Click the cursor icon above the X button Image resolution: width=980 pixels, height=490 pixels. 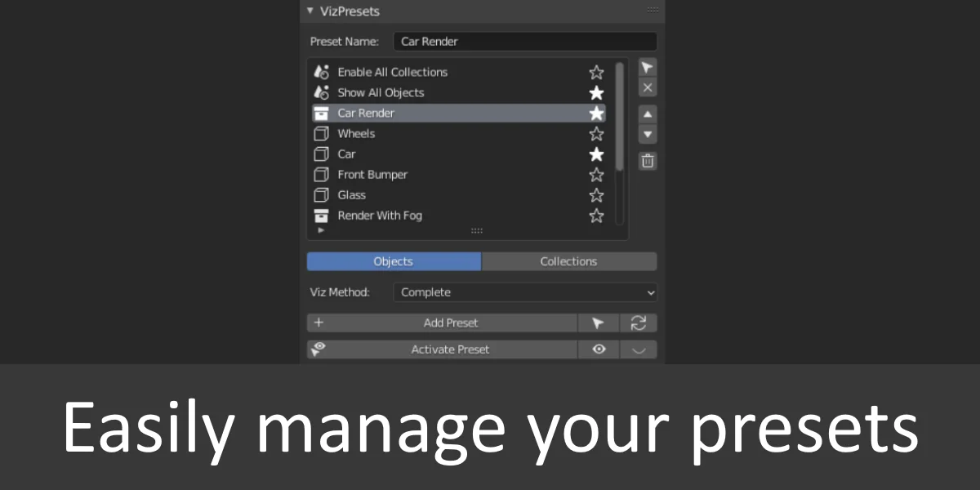[x=647, y=67]
